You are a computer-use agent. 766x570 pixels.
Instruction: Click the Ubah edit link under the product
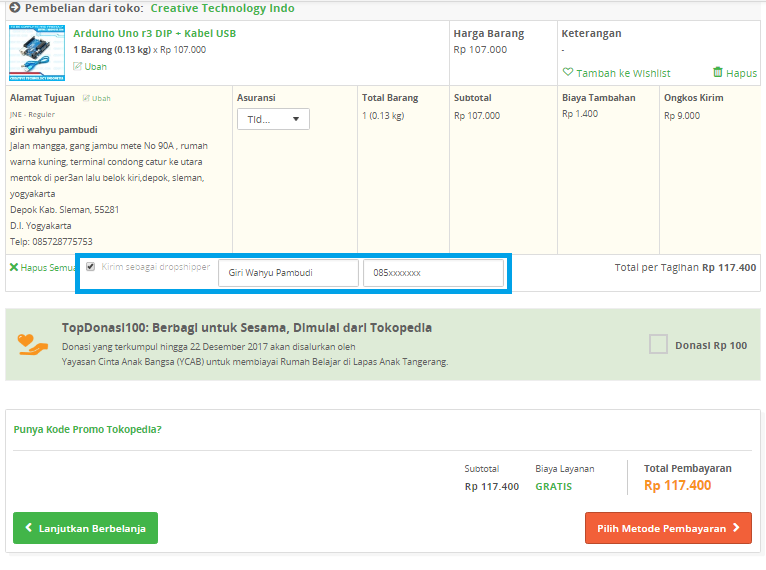[90, 66]
